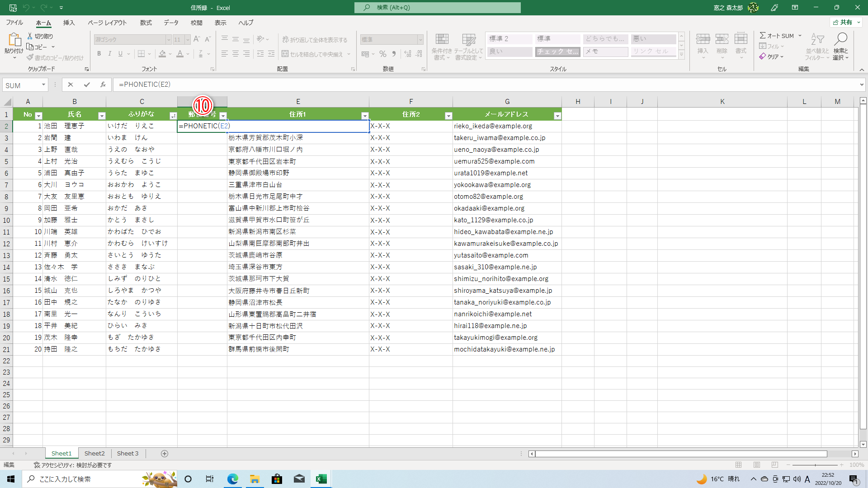
Task: Switch to Page Break Preview view
Action: click(775, 465)
